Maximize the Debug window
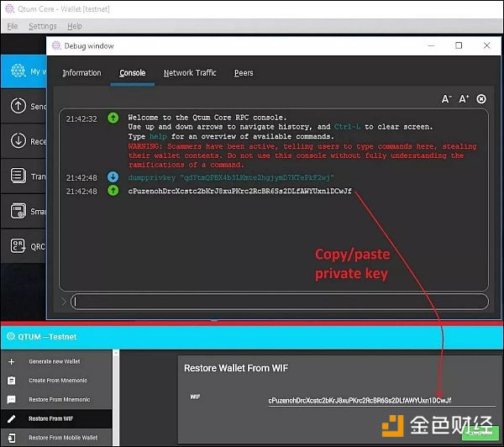The width and height of the screenshot is (504, 447). coord(459,45)
